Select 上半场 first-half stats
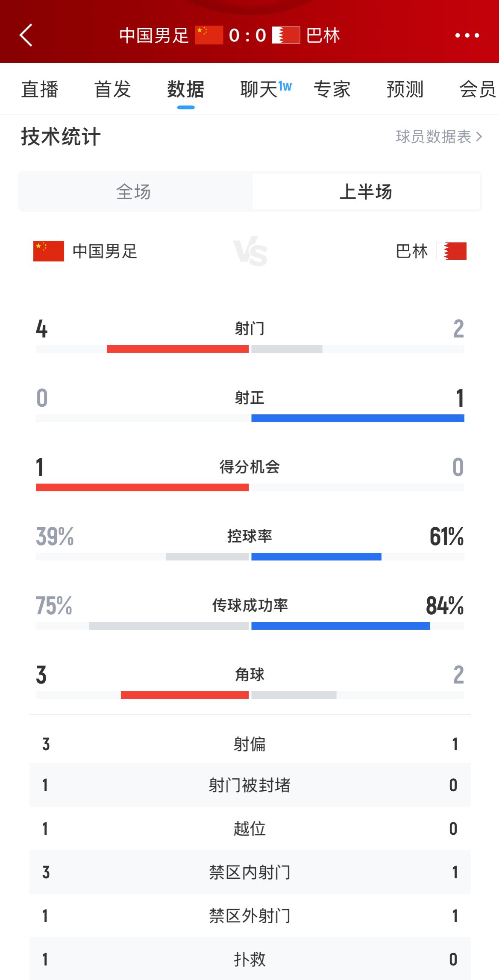The height and width of the screenshot is (980, 499). pyautogui.click(x=366, y=192)
